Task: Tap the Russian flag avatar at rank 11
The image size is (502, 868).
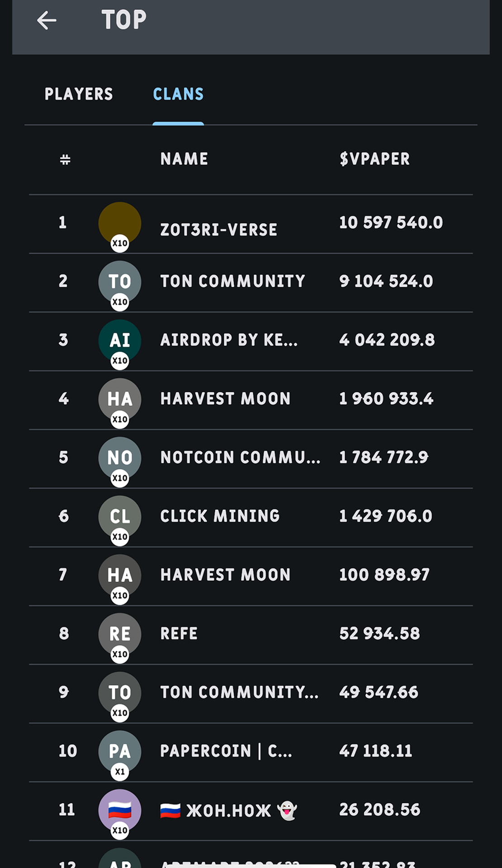Action: point(120,811)
